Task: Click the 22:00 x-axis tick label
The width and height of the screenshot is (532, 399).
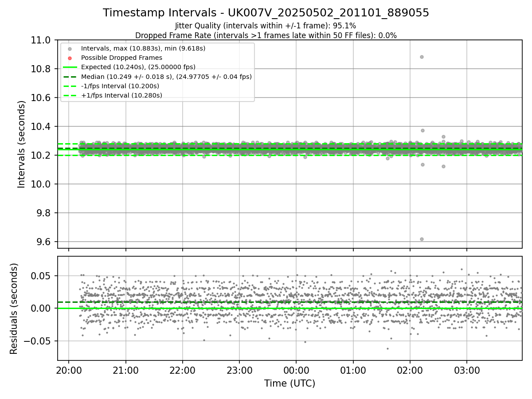Action: (182, 370)
